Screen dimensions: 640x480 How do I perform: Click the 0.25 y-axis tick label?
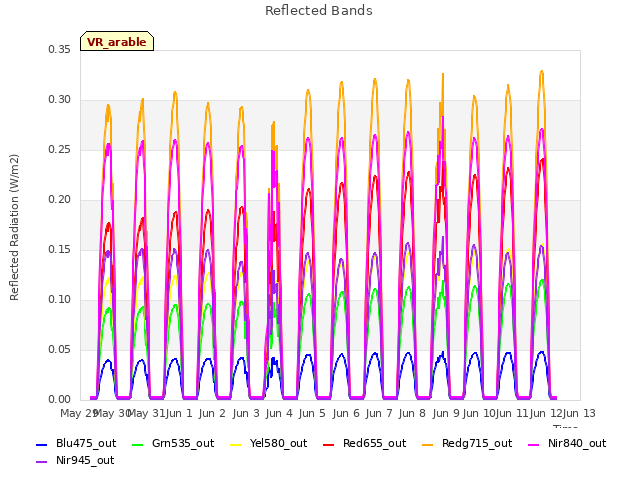point(60,149)
